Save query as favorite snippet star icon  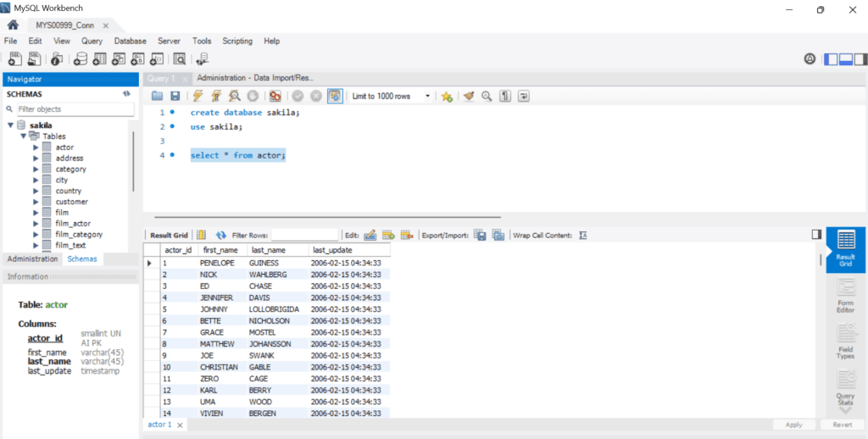447,97
